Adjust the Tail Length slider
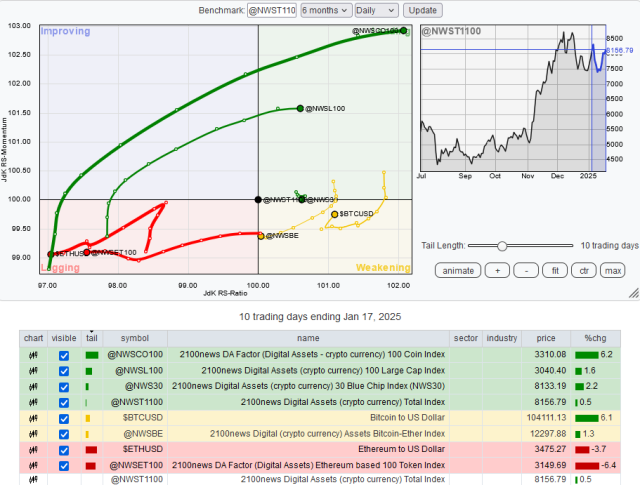This screenshot has height=485, width=640. point(502,245)
